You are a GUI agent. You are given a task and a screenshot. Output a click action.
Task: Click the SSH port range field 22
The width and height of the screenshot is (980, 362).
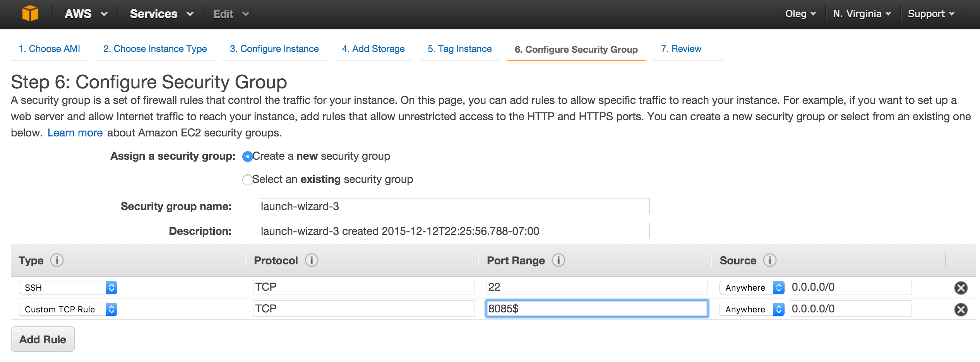coord(597,287)
